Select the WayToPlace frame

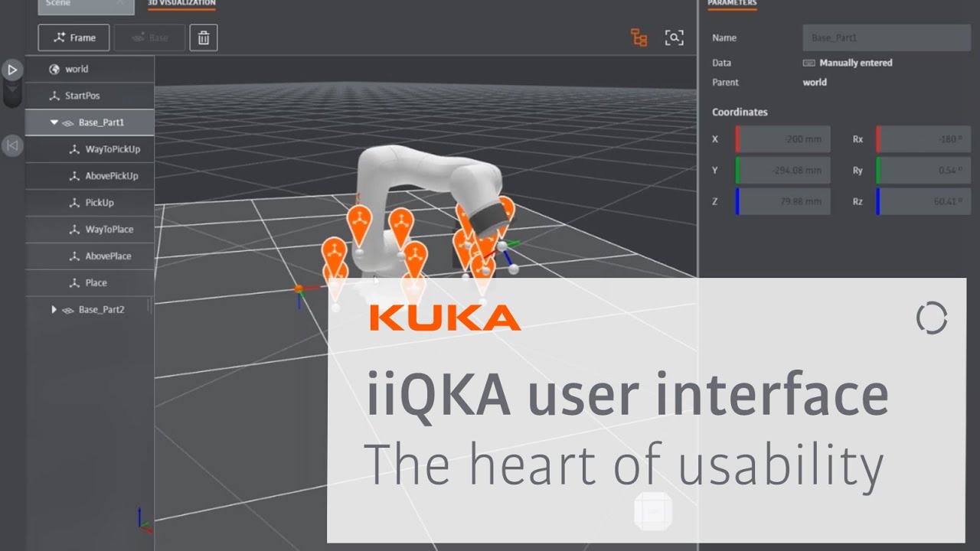pos(90,230)
